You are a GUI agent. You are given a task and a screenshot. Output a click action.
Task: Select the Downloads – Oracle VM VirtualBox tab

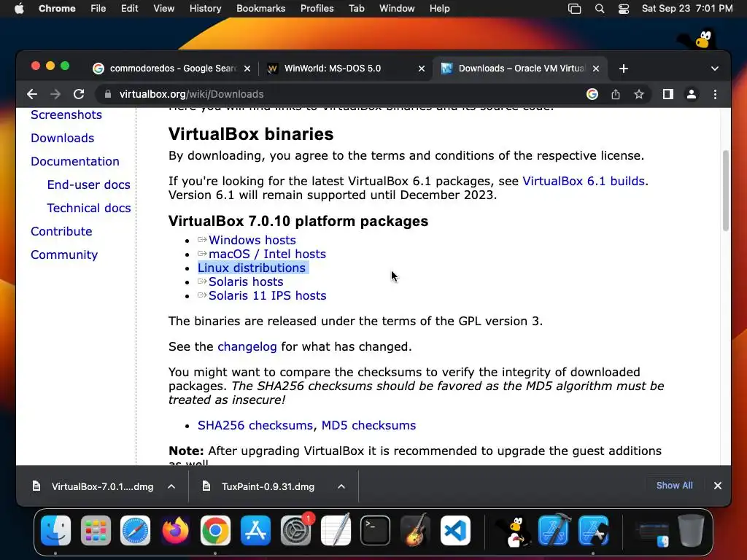(x=520, y=69)
